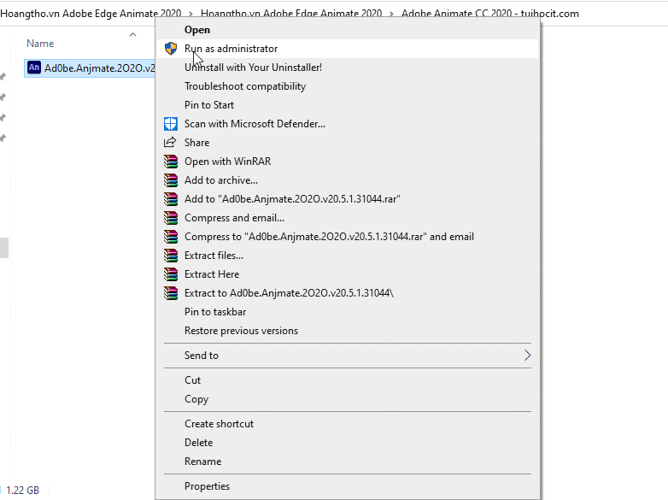668x500 pixels.
Task: Click the Run as administrator shield icon
Action: 171,49
